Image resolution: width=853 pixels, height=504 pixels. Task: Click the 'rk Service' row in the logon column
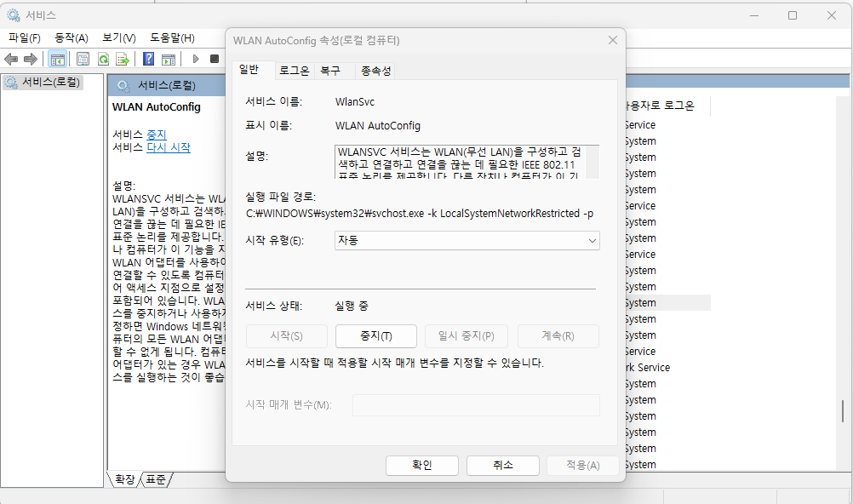pos(647,368)
